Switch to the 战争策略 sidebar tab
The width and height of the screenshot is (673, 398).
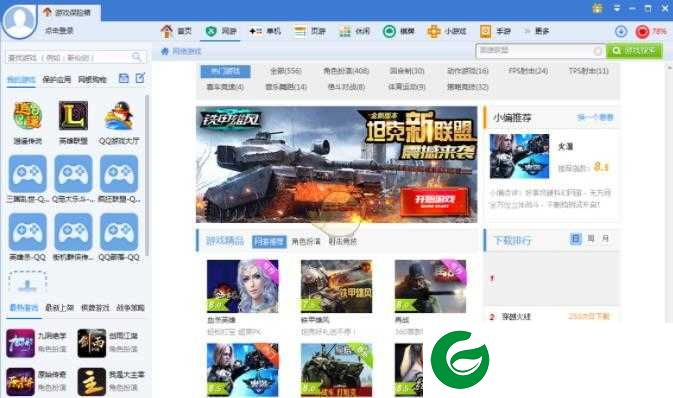pyautogui.click(x=130, y=308)
